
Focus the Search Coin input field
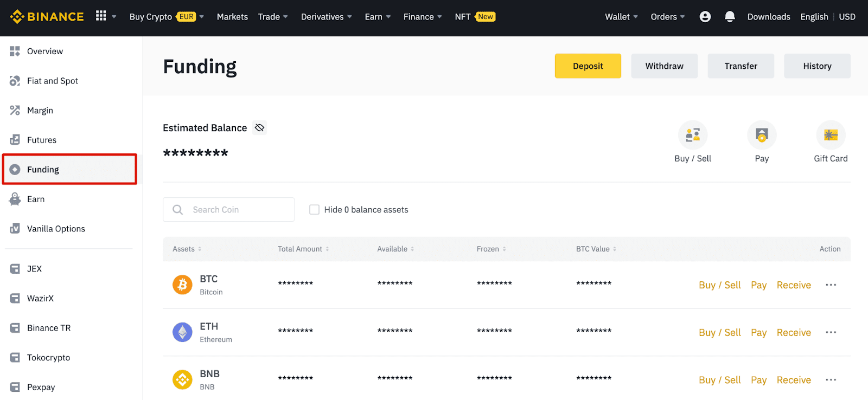(x=228, y=210)
